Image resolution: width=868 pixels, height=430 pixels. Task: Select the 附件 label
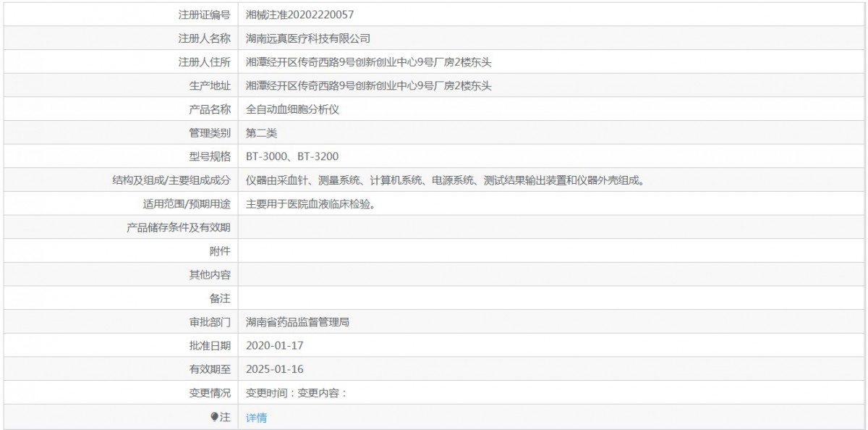click(220, 251)
